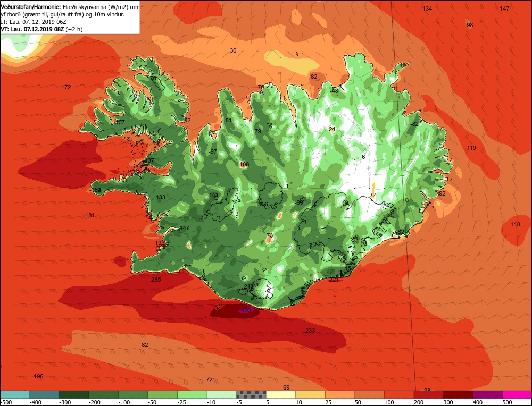Screen dimensions: 532x406
Task: Click the 420 maximum flux value
Action: tap(245, 310)
